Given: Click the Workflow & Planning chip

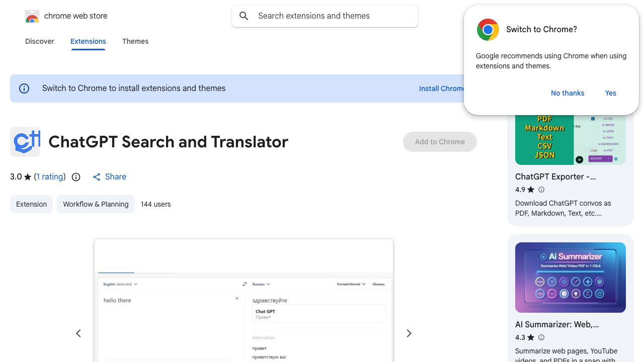Looking at the screenshot, I should coord(96,204).
